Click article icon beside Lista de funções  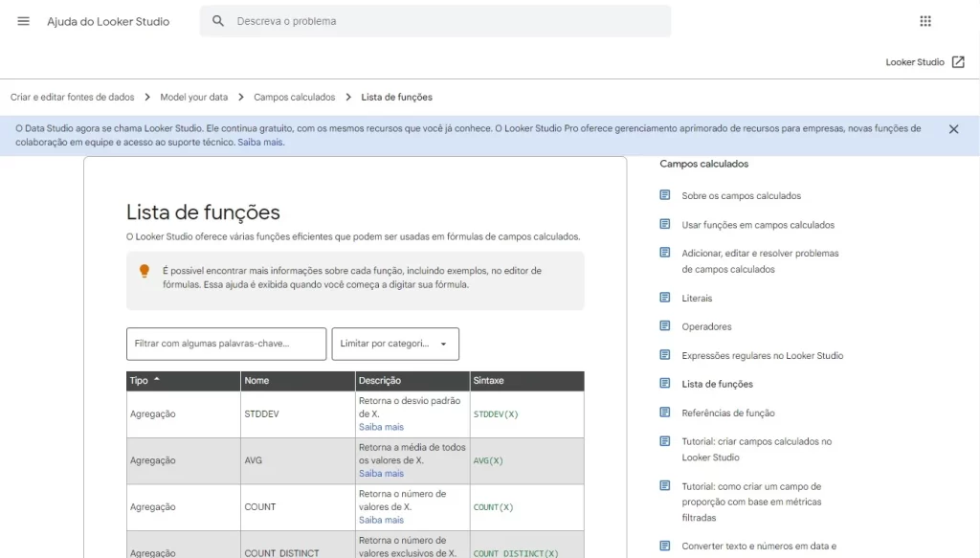[665, 383]
